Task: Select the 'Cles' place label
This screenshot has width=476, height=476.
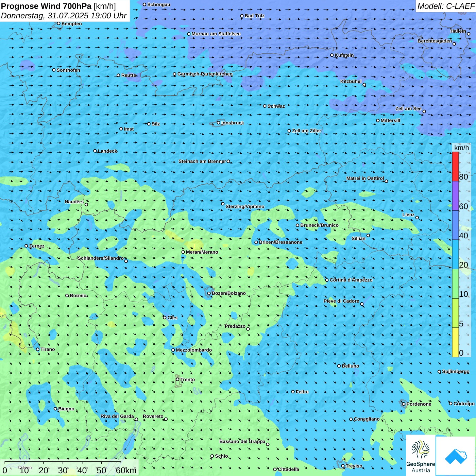Action: point(172,318)
